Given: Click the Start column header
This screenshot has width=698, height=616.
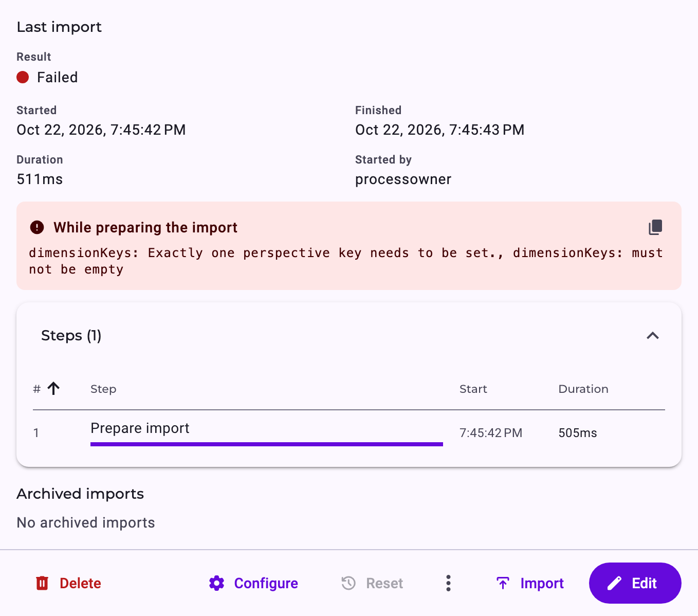Looking at the screenshot, I should coord(473,389).
